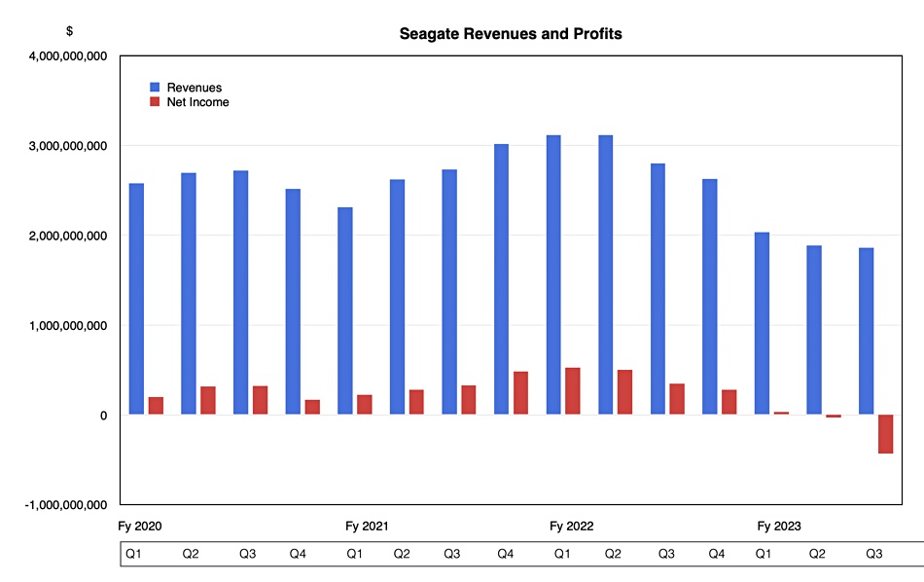Click the Fy 2021 Q3 revenue bar
The width and height of the screenshot is (924, 582).
(449, 292)
